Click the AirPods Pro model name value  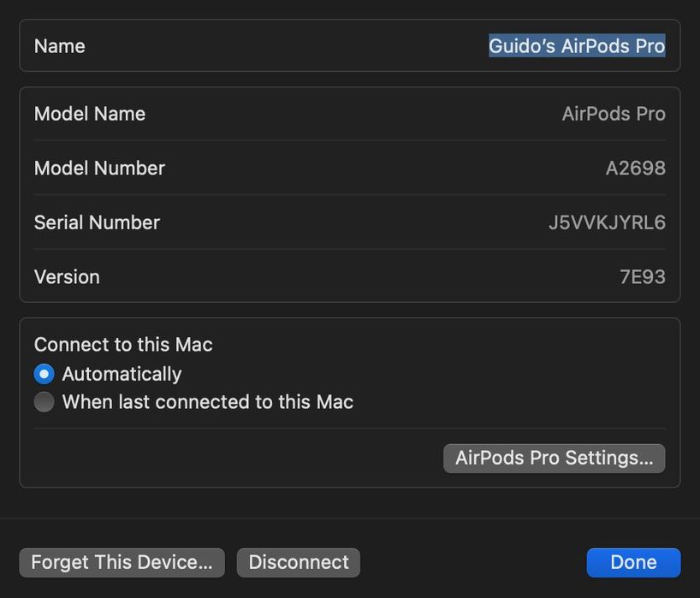(614, 114)
